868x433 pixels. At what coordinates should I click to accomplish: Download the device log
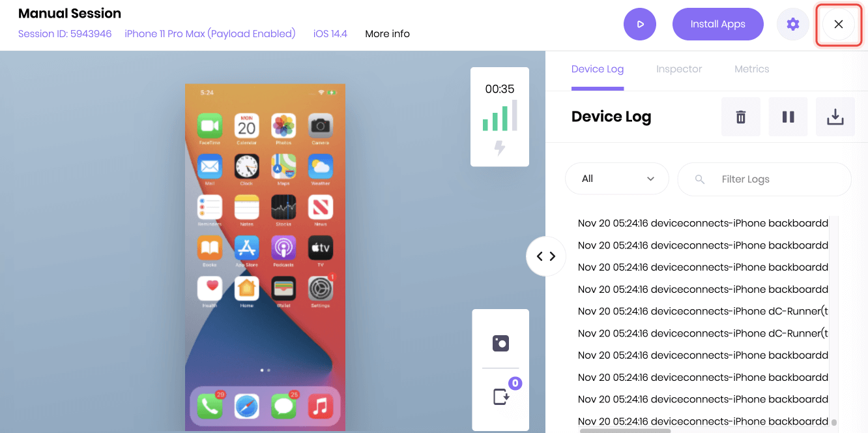click(x=835, y=117)
